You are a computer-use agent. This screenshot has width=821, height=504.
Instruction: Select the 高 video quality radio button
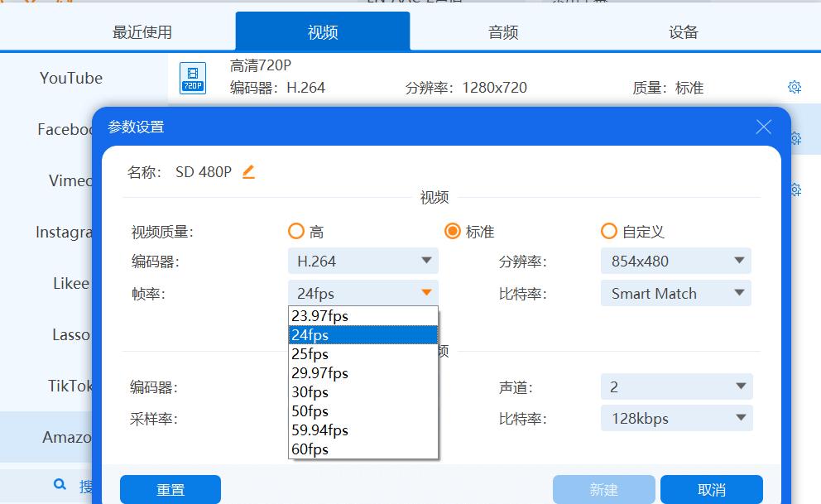tap(295, 231)
